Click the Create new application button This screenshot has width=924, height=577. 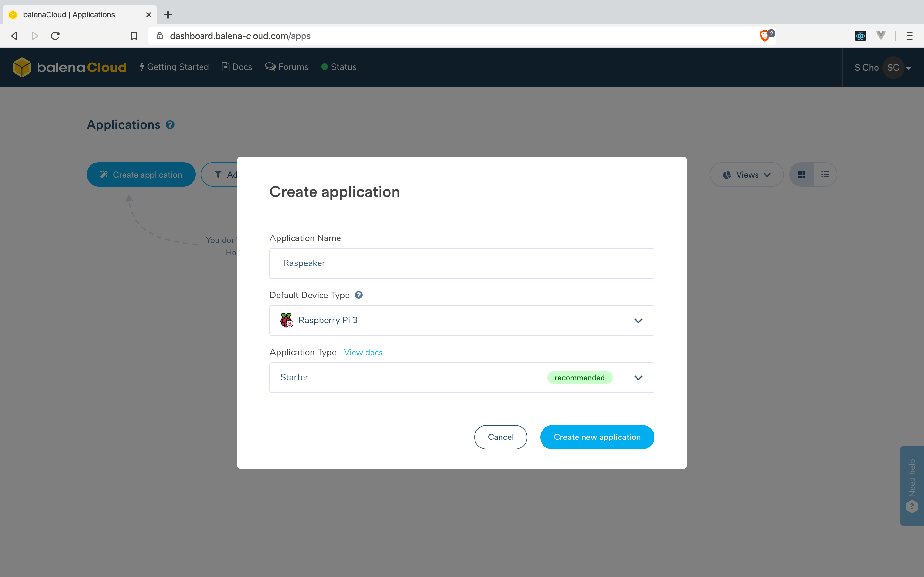pos(597,437)
